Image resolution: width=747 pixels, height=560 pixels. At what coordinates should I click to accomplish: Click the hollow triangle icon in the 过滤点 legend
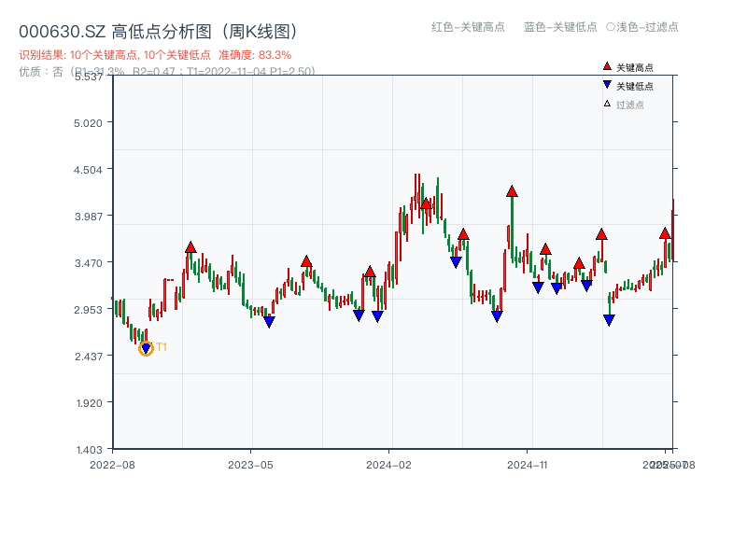(607, 104)
